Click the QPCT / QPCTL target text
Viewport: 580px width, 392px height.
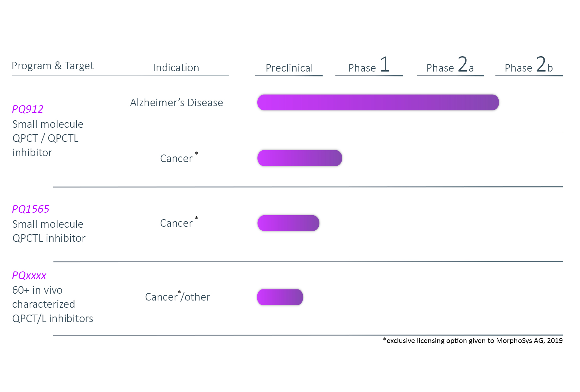click(x=45, y=138)
